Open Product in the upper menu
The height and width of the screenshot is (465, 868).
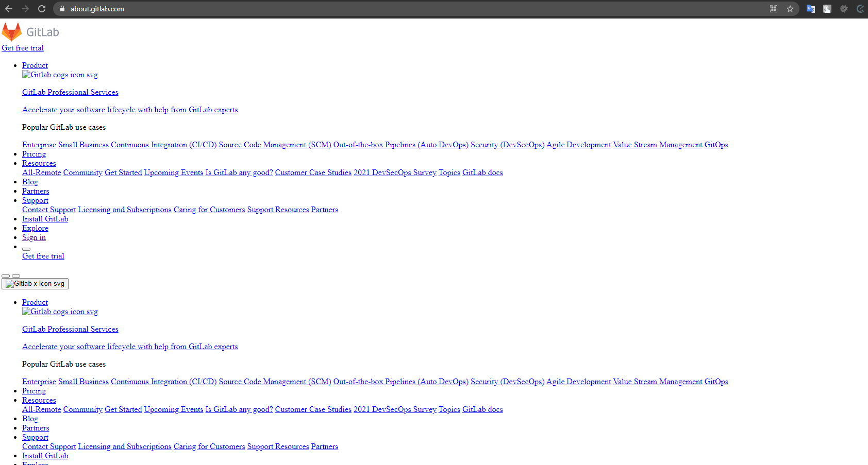tap(35, 65)
